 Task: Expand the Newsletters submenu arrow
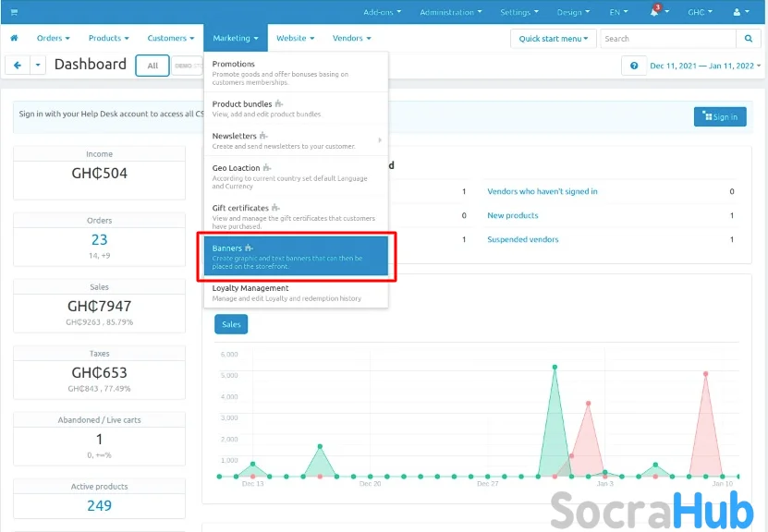(380, 140)
